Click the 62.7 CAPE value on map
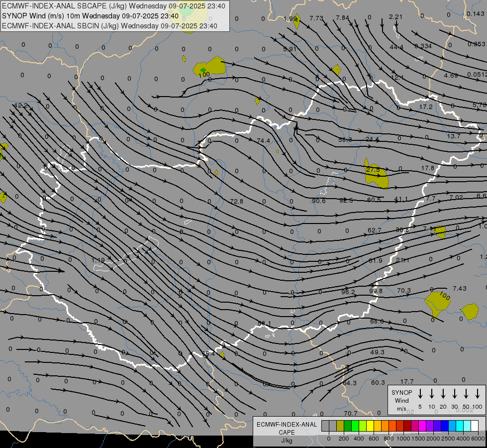 click(374, 230)
